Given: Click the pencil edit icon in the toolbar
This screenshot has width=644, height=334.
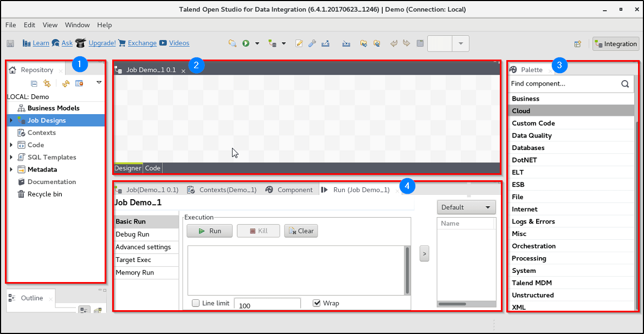Looking at the screenshot, I should (299, 43).
